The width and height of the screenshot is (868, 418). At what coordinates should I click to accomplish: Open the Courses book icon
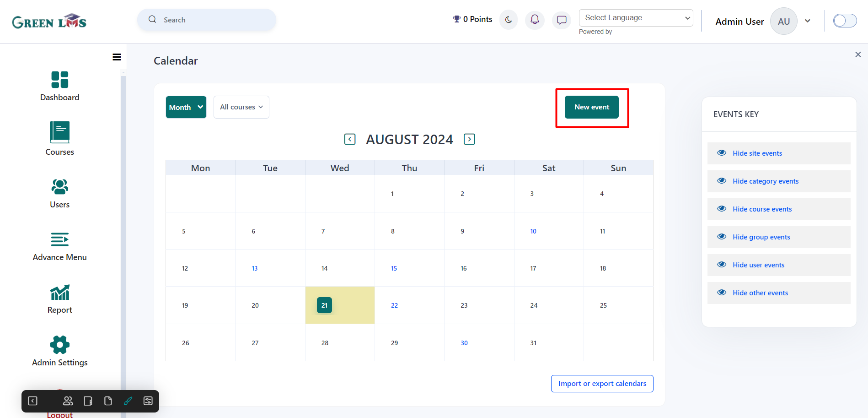[x=59, y=132]
